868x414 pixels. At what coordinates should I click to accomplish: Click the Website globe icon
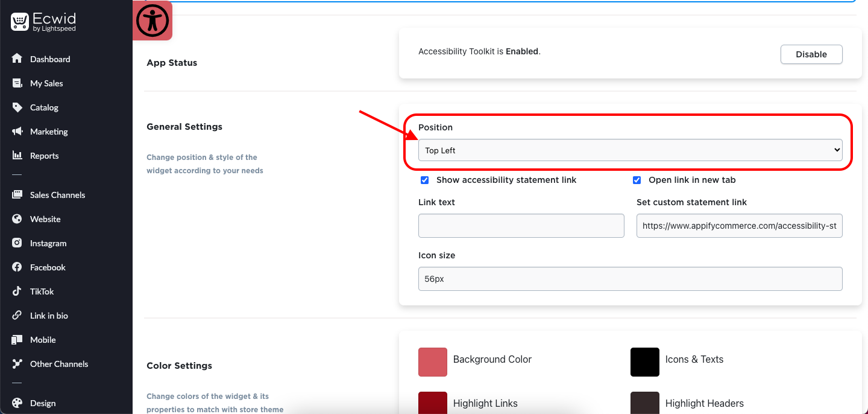click(x=17, y=218)
